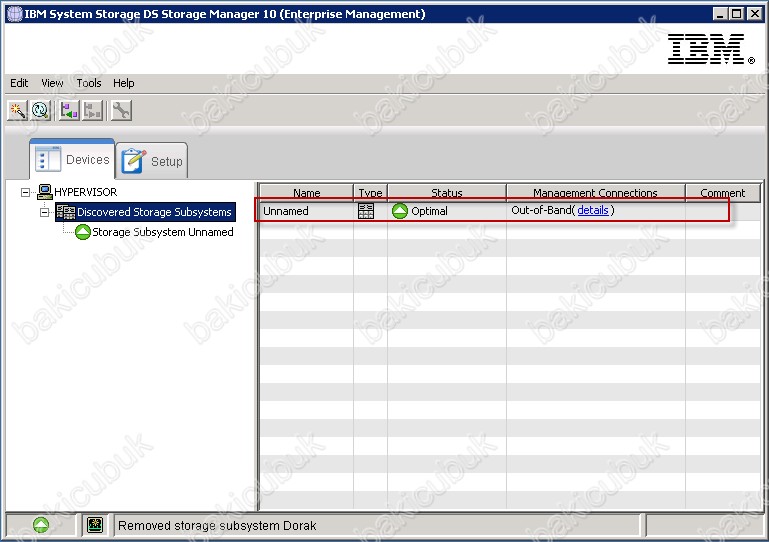Click the application icon in title bar
This screenshot has height=542, width=769.
pyautogui.click(x=14, y=14)
